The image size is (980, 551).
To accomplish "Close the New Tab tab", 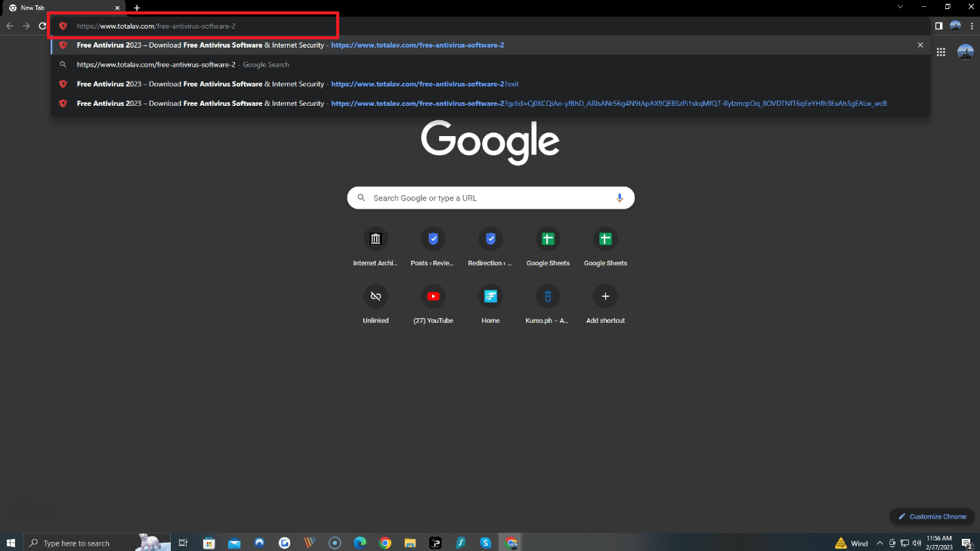I will pyautogui.click(x=117, y=8).
